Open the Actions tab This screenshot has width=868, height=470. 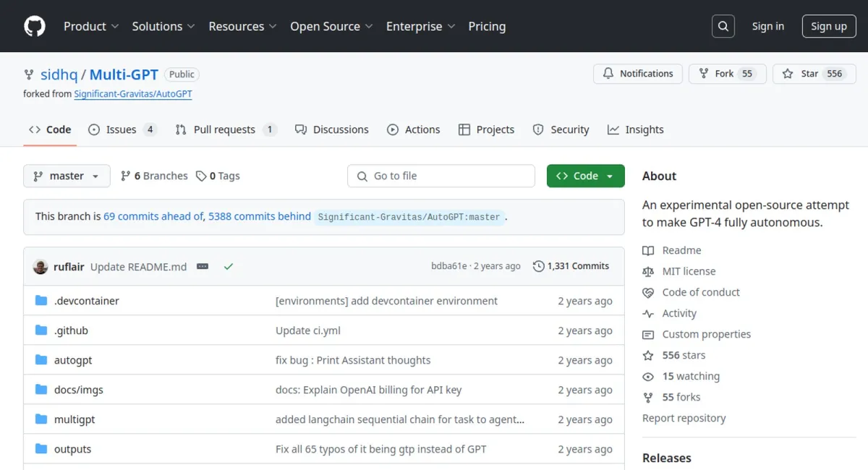pos(414,129)
